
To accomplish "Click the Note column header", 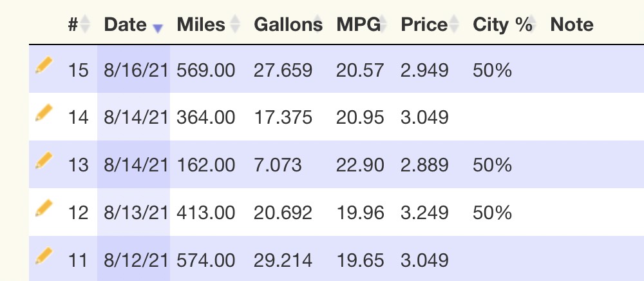I will click(x=572, y=24).
